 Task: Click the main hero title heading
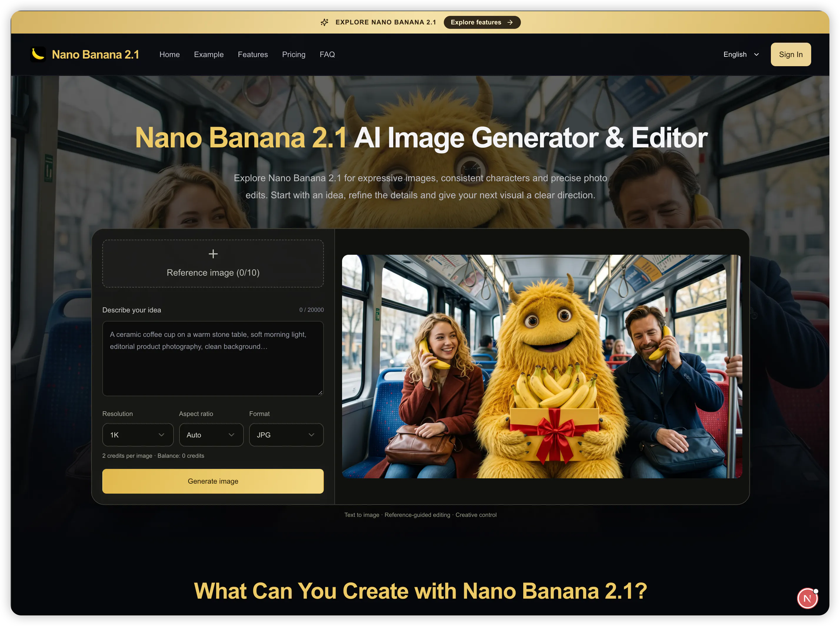point(421,138)
